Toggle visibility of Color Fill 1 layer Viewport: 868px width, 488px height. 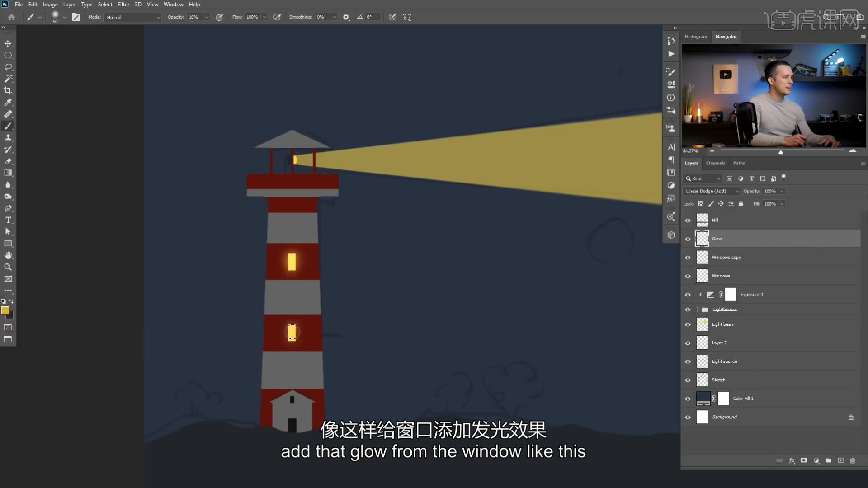tap(688, 399)
